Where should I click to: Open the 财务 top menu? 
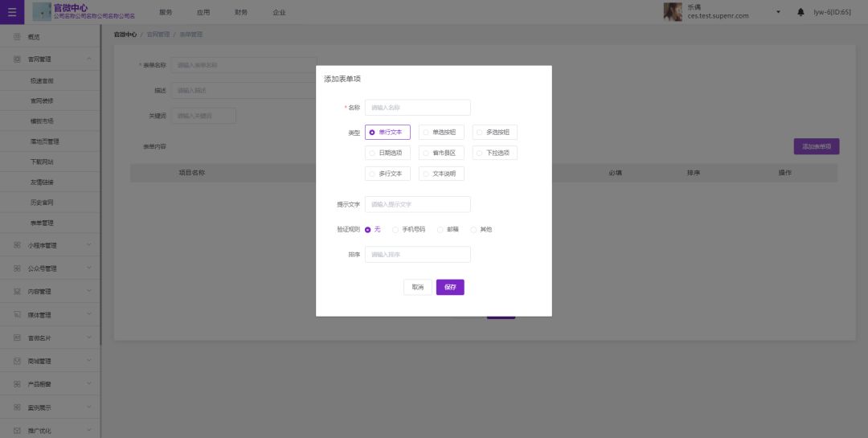tap(241, 12)
